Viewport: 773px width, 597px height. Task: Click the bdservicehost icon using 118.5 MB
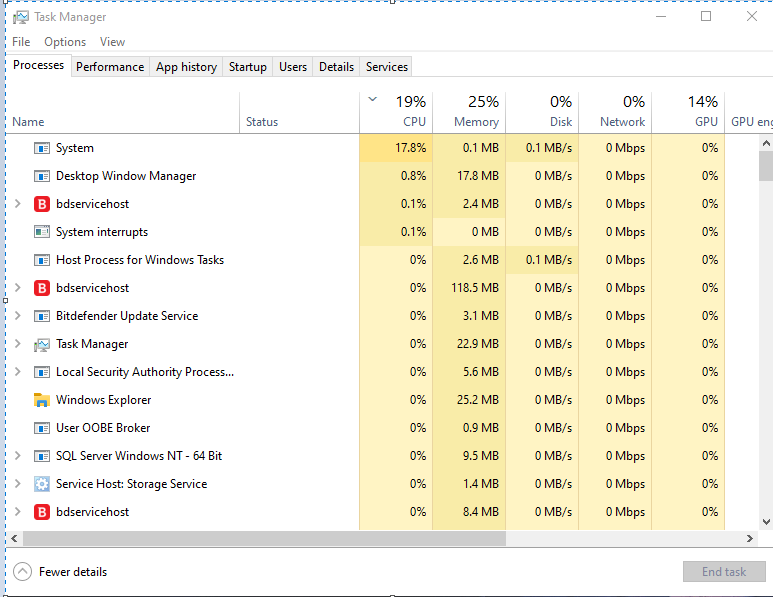42,288
